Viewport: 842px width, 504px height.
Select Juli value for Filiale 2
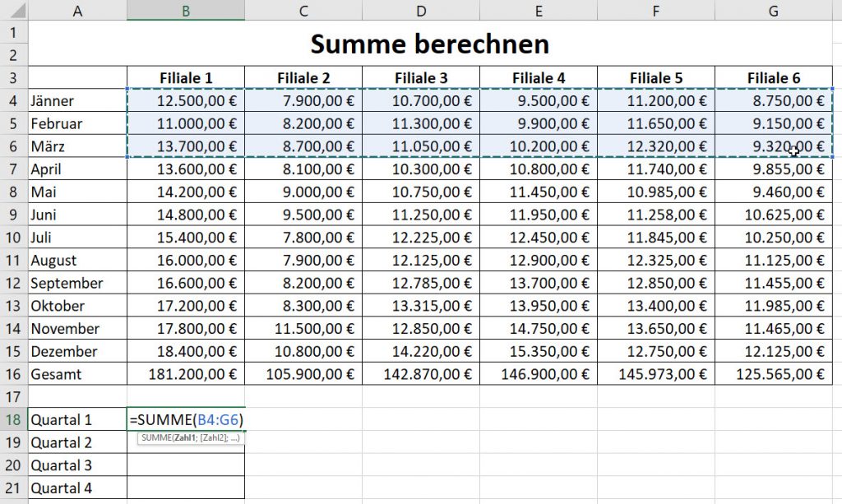(303, 238)
